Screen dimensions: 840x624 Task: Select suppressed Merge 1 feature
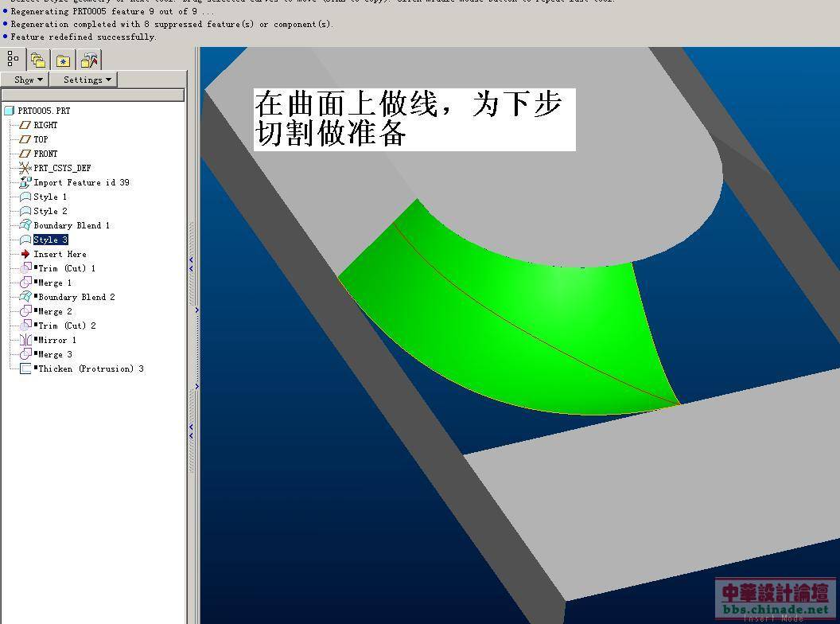tap(55, 283)
